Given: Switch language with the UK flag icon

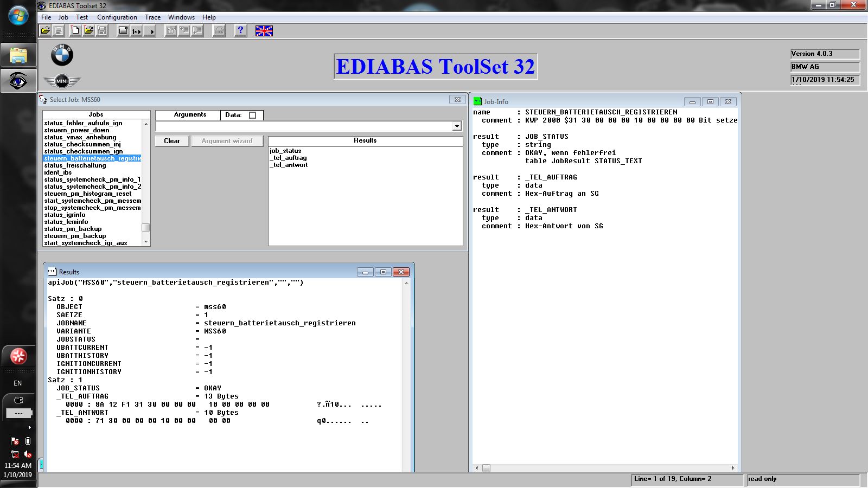Looking at the screenshot, I should (x=264, y=31).
